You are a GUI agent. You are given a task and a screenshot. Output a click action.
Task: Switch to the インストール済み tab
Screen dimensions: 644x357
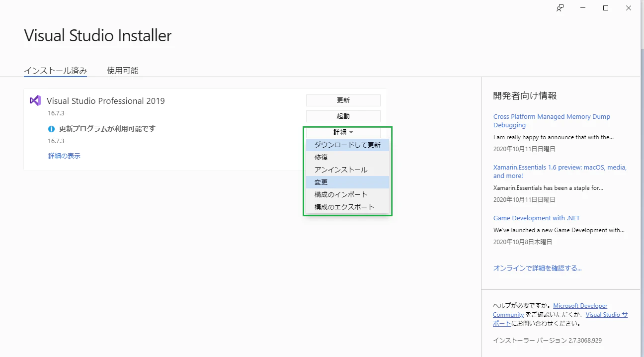(56, 71)
